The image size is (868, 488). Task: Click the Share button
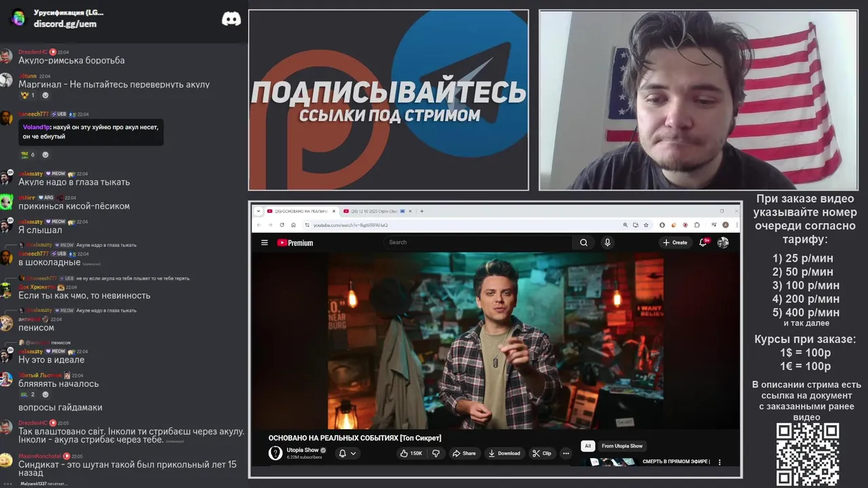465,453
